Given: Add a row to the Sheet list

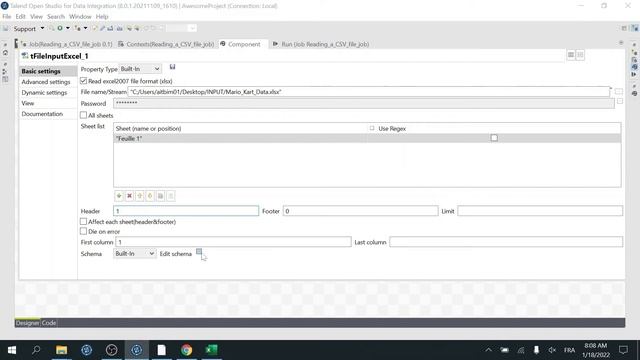Looking at the screenshot, I should coord(119,196).
